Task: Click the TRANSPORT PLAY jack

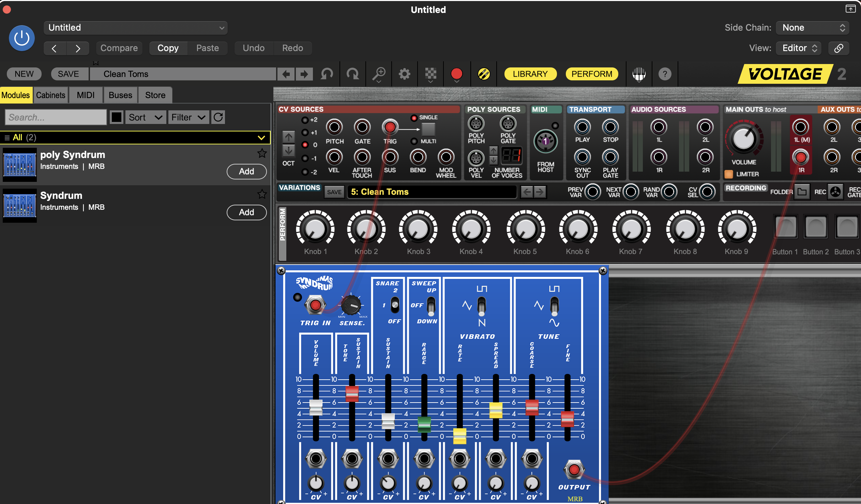Action: (583, 127)
